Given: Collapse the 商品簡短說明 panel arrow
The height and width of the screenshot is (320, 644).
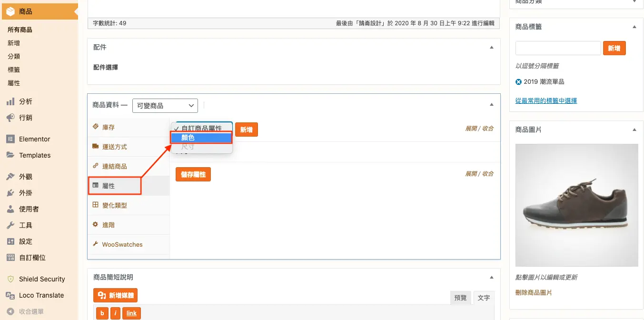Looking at the screenshot, I should [492, 277].
